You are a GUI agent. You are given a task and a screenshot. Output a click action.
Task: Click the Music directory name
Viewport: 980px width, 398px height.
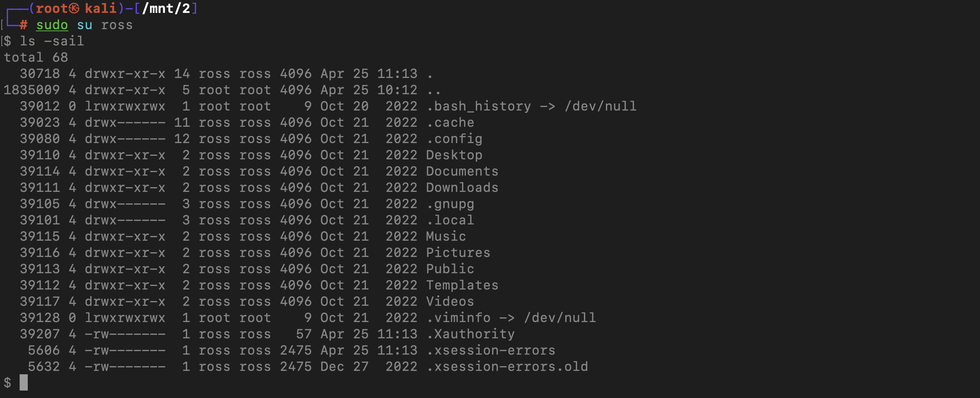[x=446, y=237]
